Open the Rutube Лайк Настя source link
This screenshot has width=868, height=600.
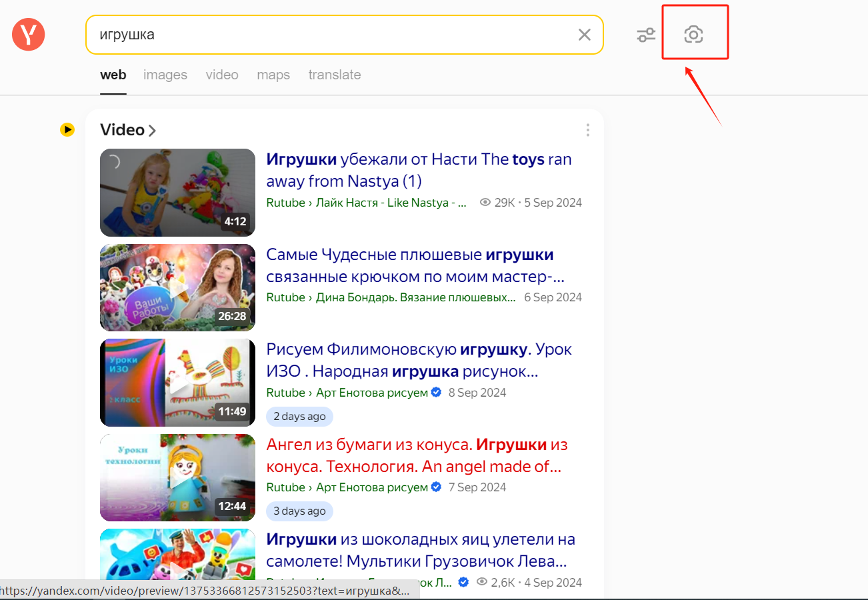pyautogui.click(x=367, y=203)
